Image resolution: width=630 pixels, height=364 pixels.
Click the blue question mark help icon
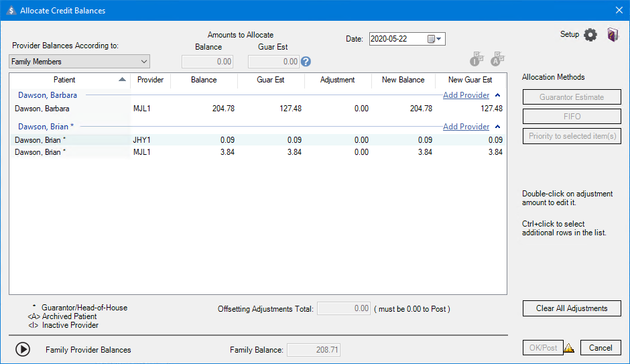pos(306,62)
